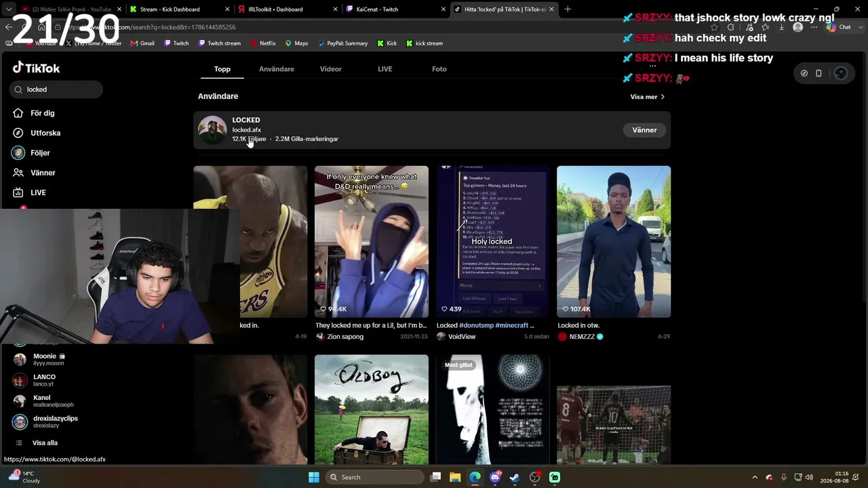Click the phone icon in top-right pill
The width and height of the screenshot is (868, 488).
pos(818,73)
